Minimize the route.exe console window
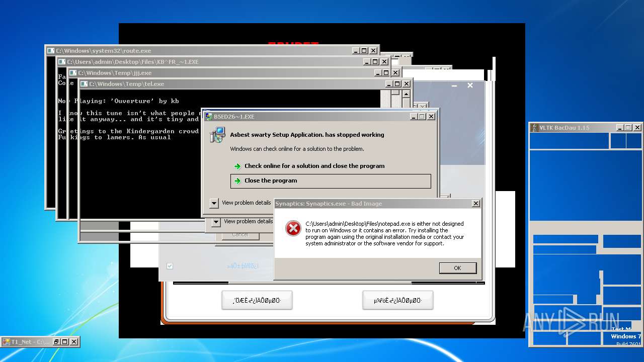This screenshot has height=362, width=644. (x=356, y=51)
